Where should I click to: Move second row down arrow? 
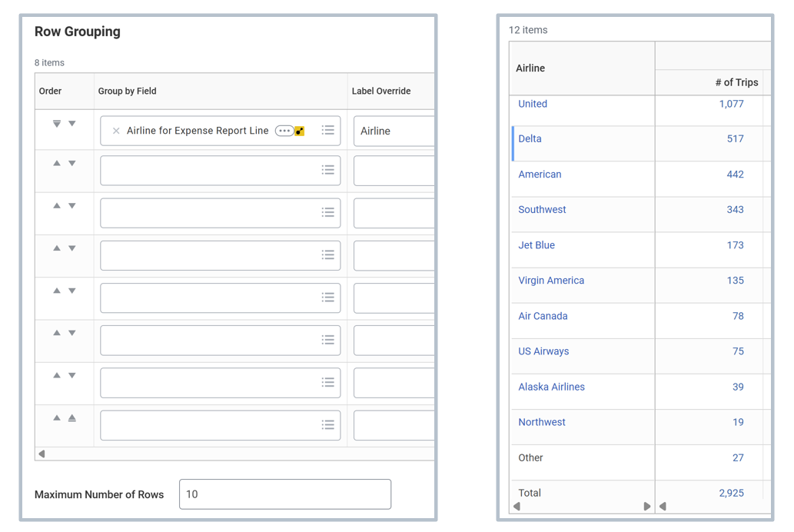point(72,163)
